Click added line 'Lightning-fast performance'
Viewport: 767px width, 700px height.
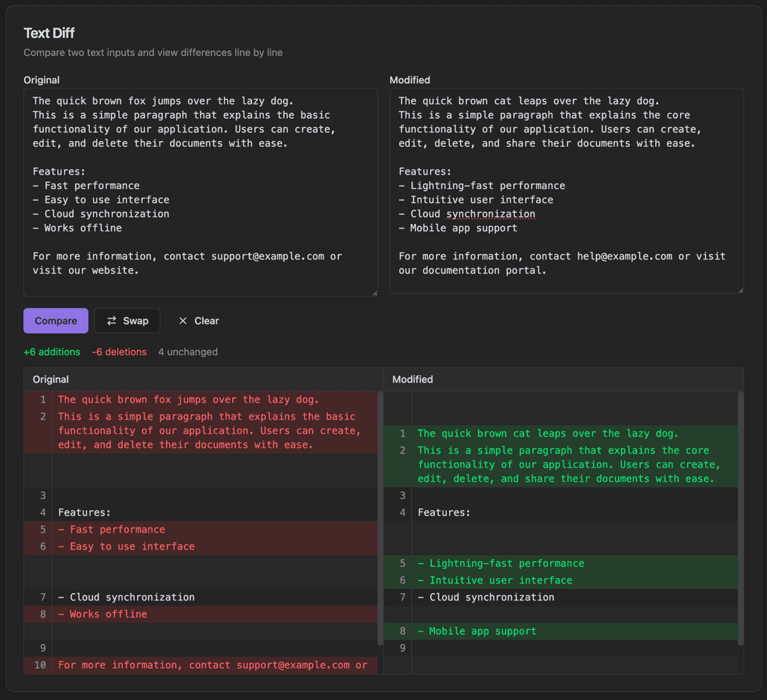click(501, 563)
